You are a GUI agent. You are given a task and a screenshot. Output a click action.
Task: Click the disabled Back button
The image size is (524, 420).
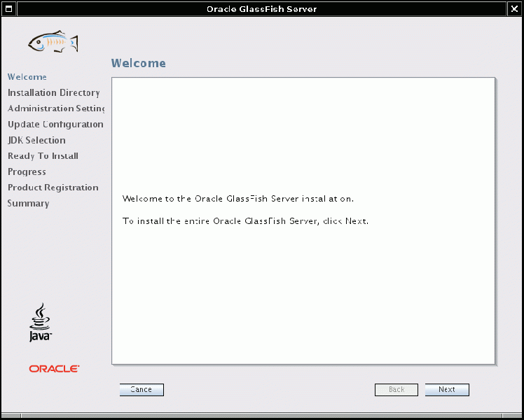click(397, 390)
